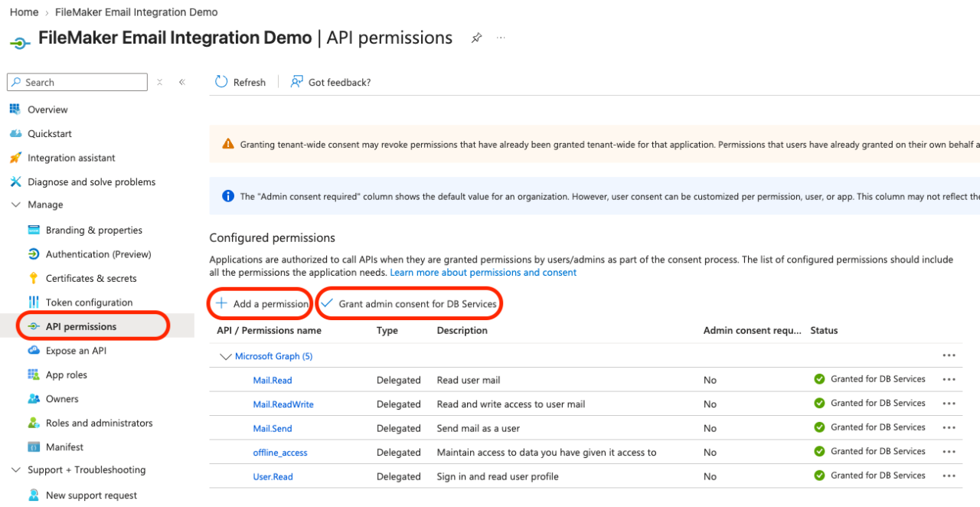
Task: Click the Quickstart cloud icon
Action: tap(15, 133)
